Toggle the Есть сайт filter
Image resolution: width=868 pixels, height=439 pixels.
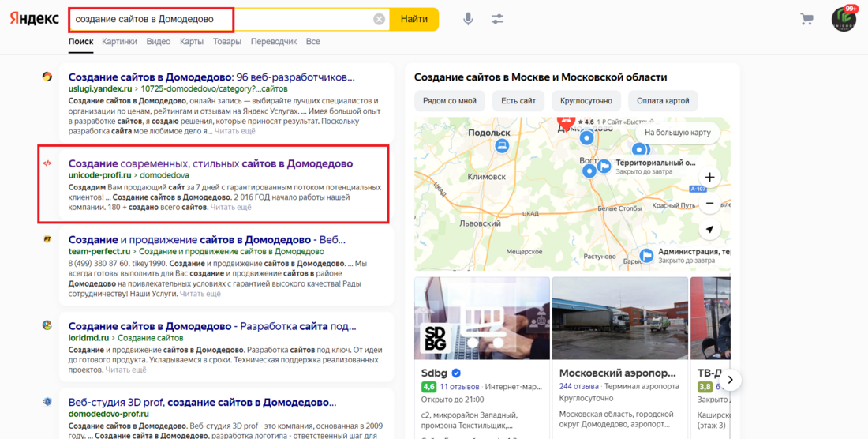pos(518,101)
